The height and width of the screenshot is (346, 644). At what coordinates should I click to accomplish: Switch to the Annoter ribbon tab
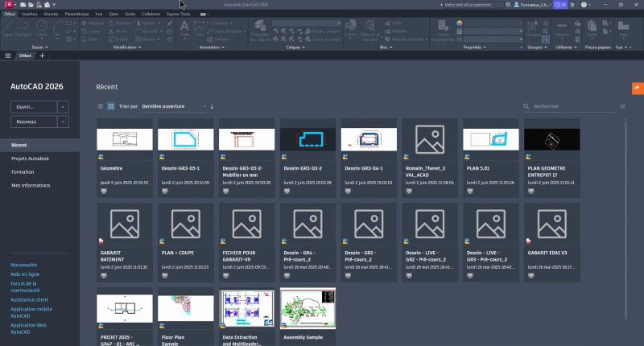pyautogui.click(x=51, y=14)
